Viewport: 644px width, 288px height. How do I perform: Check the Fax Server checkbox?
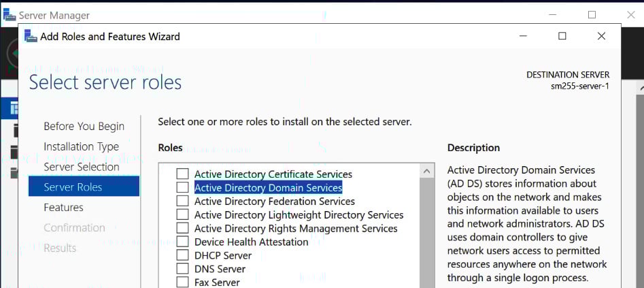[182, 283]
